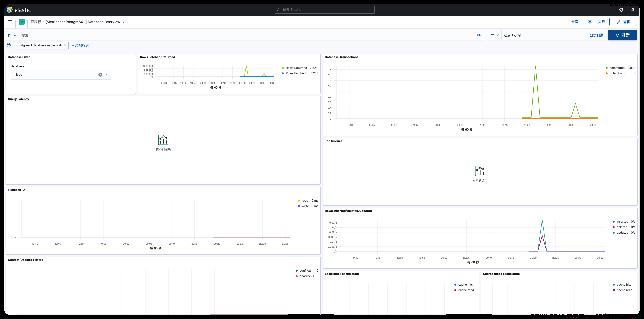
Task: Open the green D space avatar
Action: (22, 22)
